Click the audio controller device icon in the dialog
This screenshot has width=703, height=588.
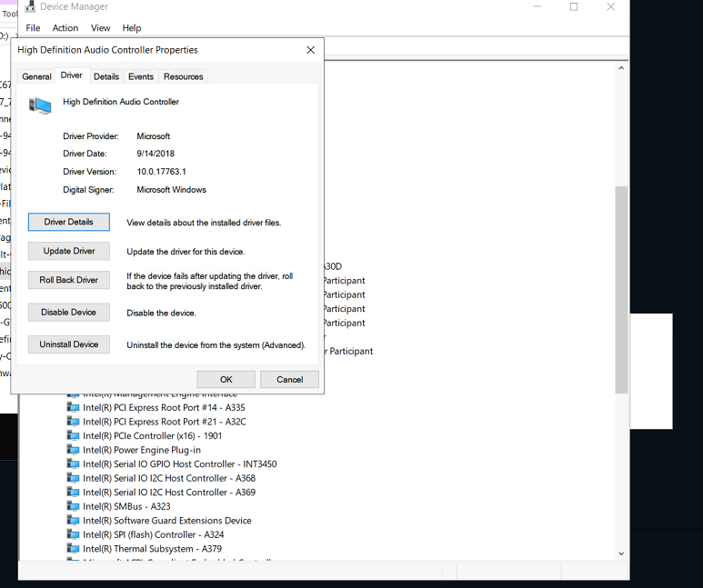pos(40,105)
